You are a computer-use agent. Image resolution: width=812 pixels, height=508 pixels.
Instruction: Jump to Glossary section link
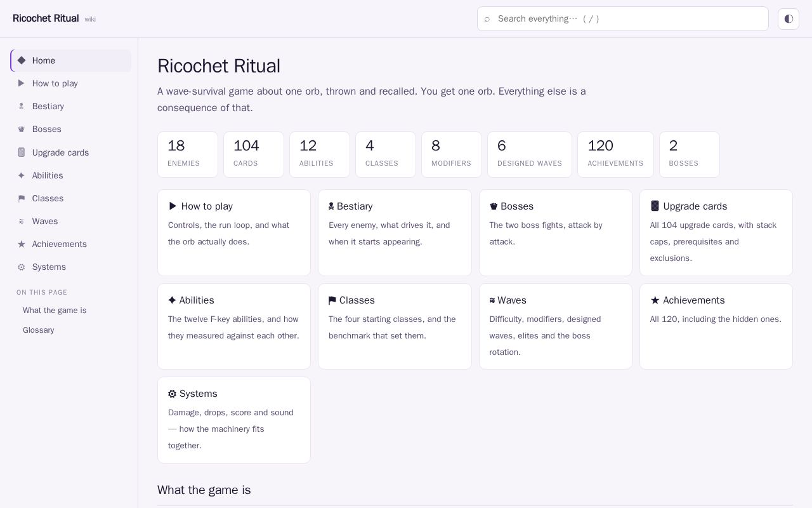38,330
